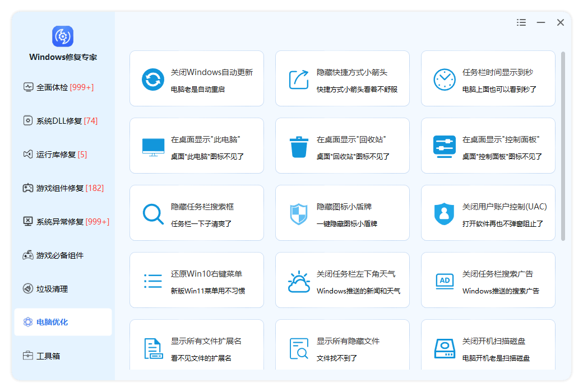
Task: Click the vertical scrollbar thumb
Action: click(x=563, y=146)
